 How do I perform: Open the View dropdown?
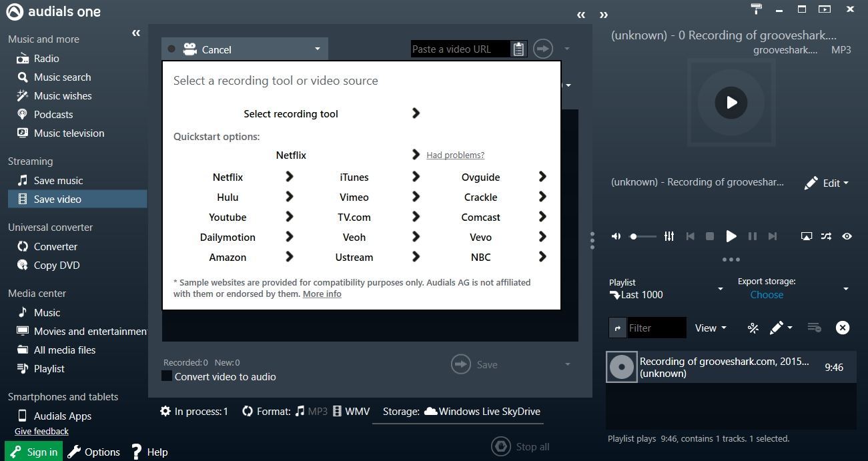pos(711,328)
